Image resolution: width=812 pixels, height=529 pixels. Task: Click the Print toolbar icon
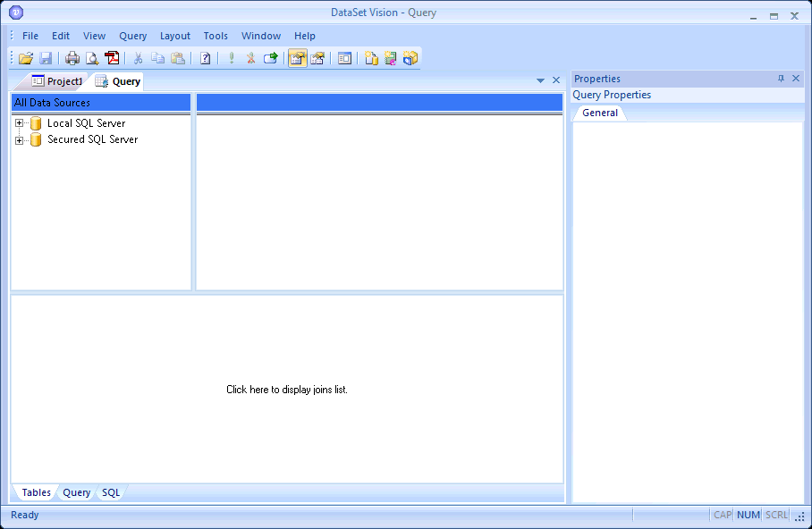pos(72,58)
